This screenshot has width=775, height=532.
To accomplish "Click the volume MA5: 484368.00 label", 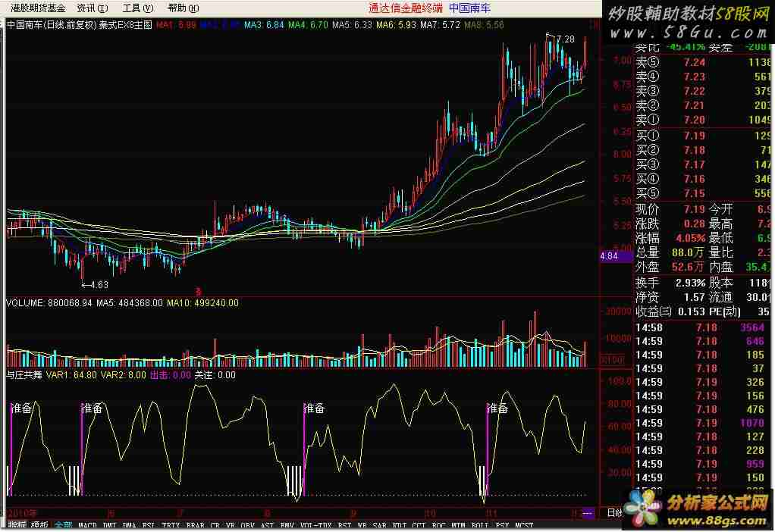I will coord(130,303).
